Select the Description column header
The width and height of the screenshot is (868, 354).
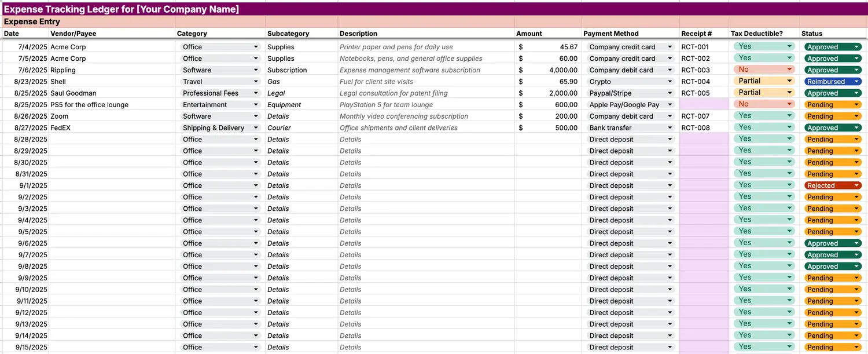pos(426,34)
